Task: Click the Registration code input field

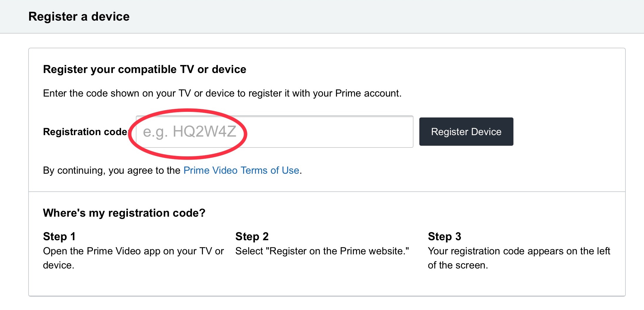Action: click(x=323, y=132)
